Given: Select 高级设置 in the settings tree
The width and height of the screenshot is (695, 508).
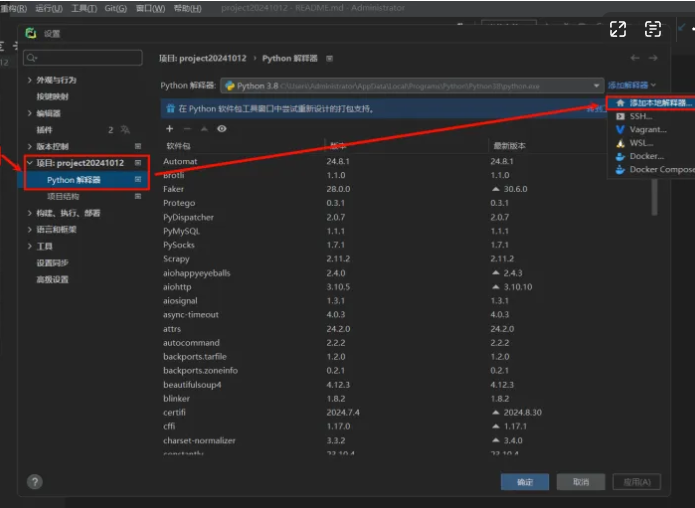Looking at the screenshot, I should [x=52, y=279].
